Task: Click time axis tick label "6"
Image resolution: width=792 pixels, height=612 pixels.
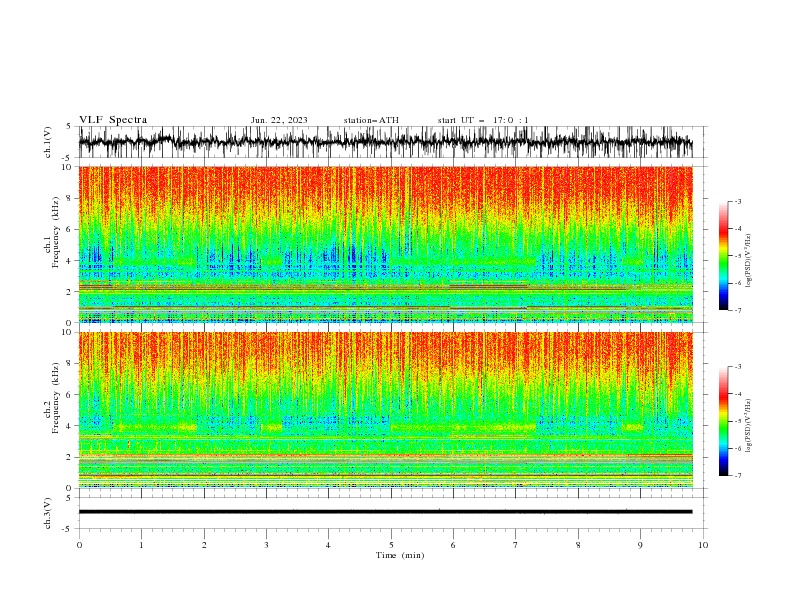Action: tap(453, 545)
